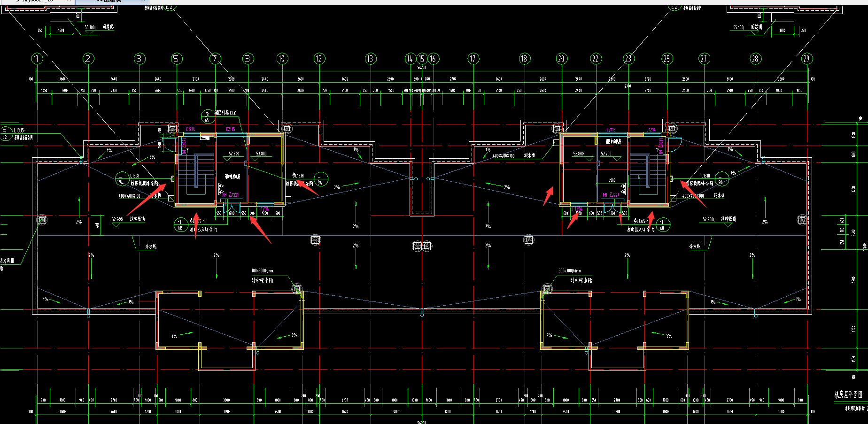This screenshot has width=868, height=424.
Task: Select the 3/65 detail callout bubble
Action: pos(208,116)
